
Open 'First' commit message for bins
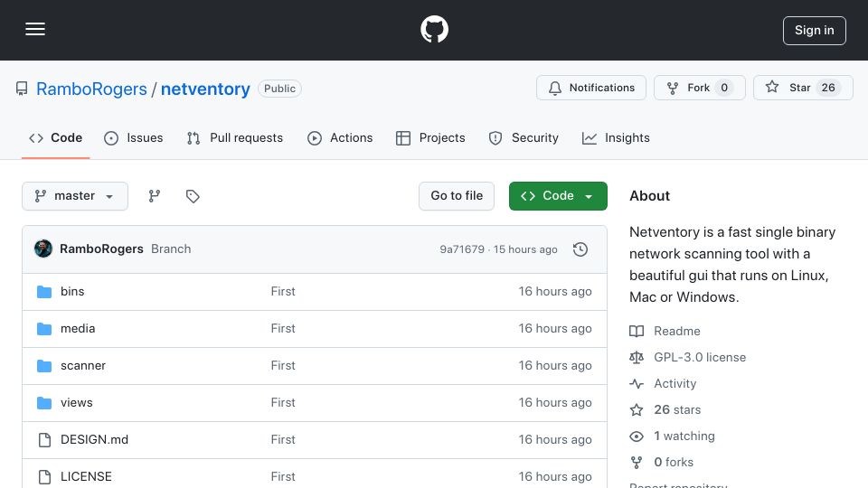point(283,292)
